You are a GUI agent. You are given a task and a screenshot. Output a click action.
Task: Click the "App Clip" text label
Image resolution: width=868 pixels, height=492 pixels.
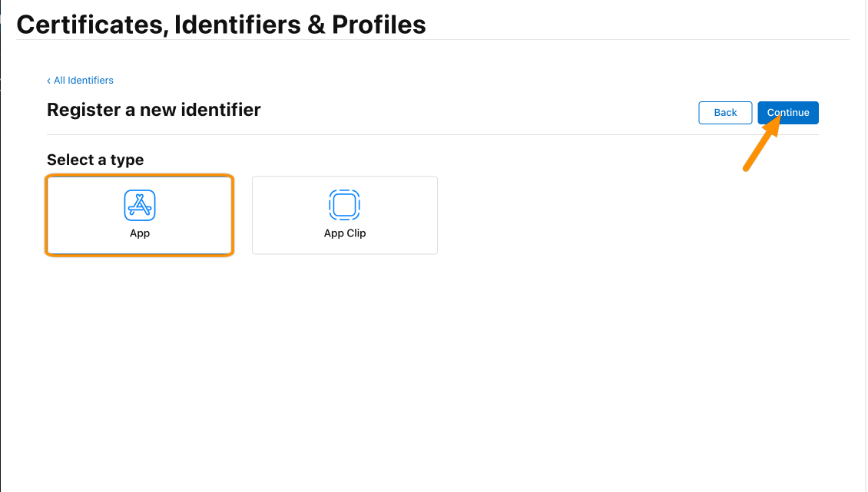point(344,233)
